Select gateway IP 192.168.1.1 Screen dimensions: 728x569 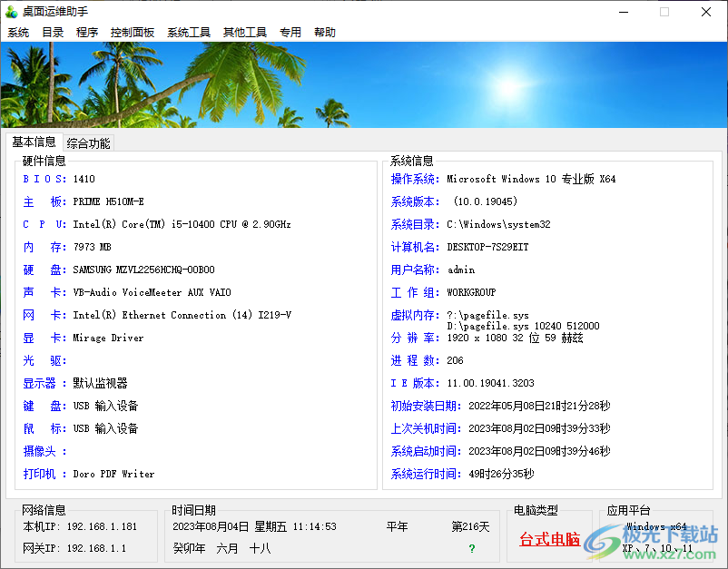click(x=96, y=548)
